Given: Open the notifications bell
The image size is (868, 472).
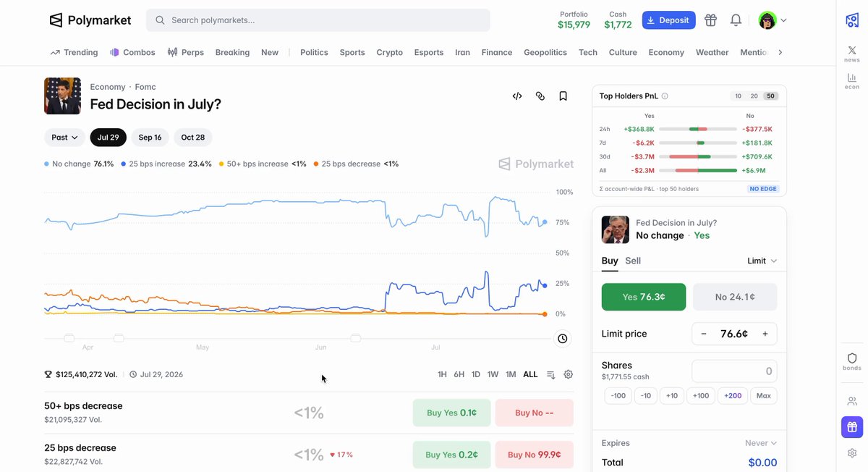Looking at the screenshot, I should point(736,20).
